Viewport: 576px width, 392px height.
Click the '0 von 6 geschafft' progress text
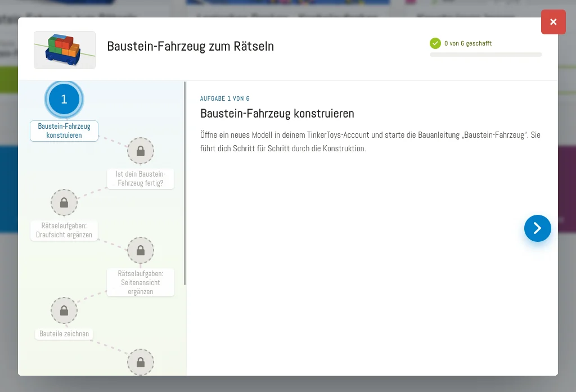[468, 43]
